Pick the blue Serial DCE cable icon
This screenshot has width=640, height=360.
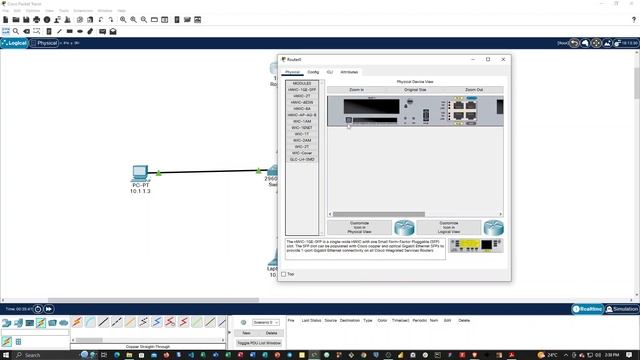(x=157, y=322)
